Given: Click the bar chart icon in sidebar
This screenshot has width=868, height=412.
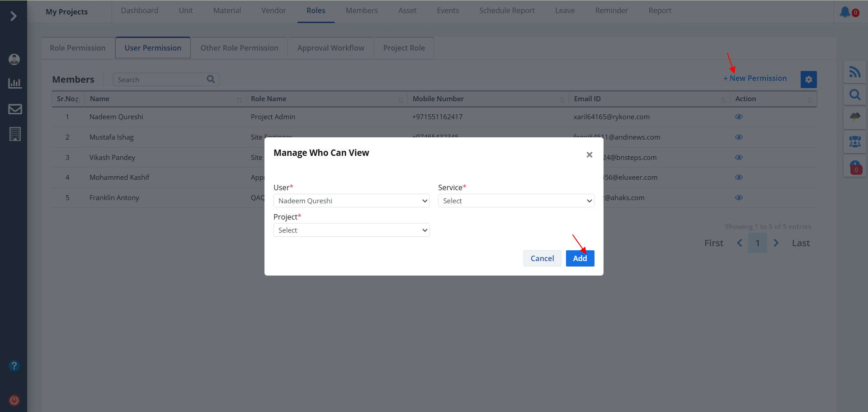Looking at the screenshot, I should pos(15,83).
